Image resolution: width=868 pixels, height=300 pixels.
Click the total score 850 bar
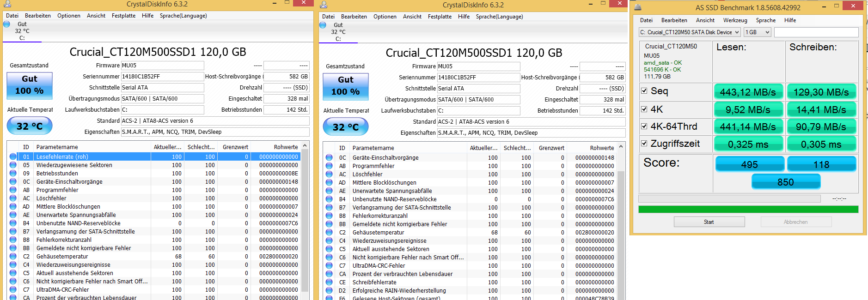786,182
